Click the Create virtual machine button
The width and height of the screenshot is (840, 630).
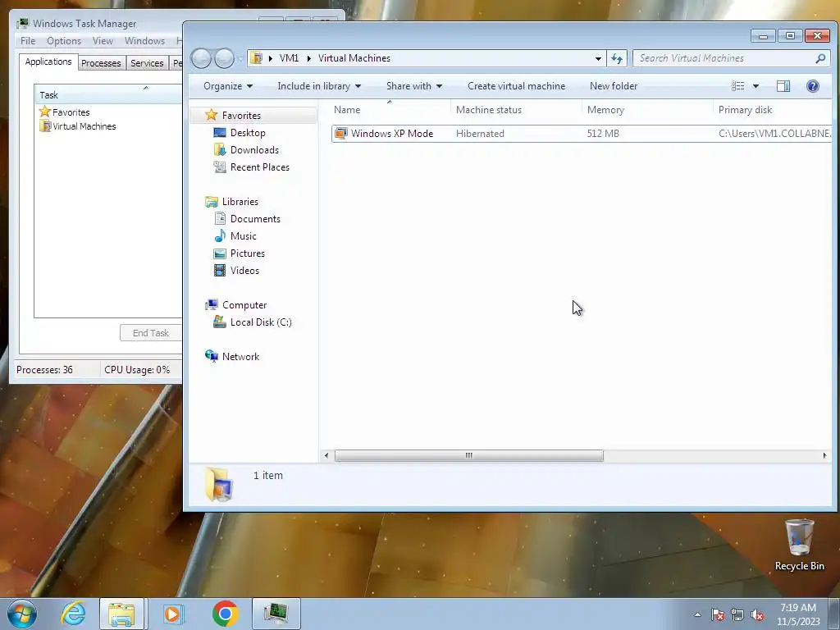[x=516, y=86]
